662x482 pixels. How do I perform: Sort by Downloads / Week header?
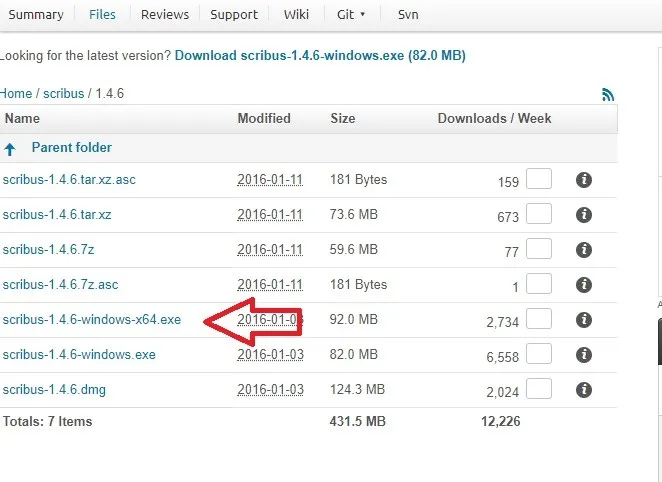pyautogui.click(x=494, y=119)
